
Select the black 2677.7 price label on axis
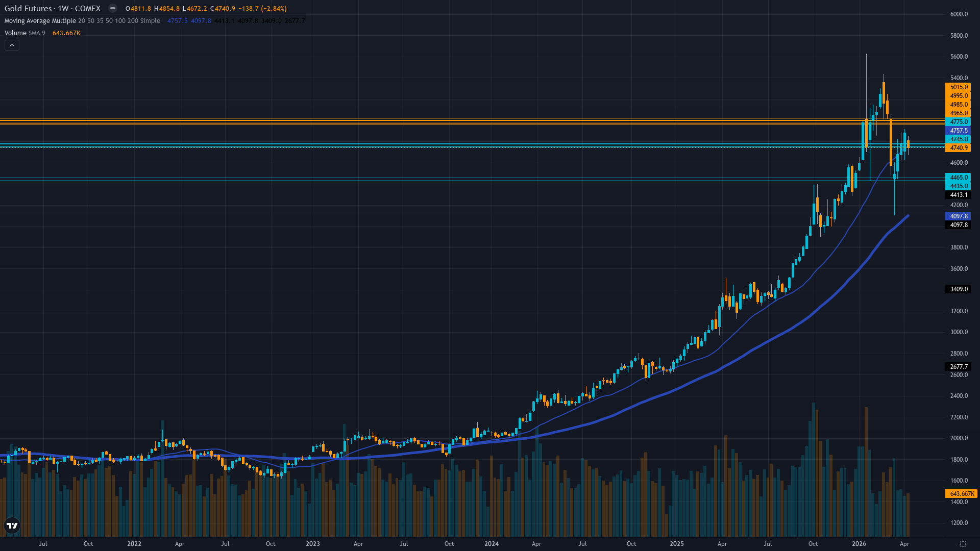point(958,367)
